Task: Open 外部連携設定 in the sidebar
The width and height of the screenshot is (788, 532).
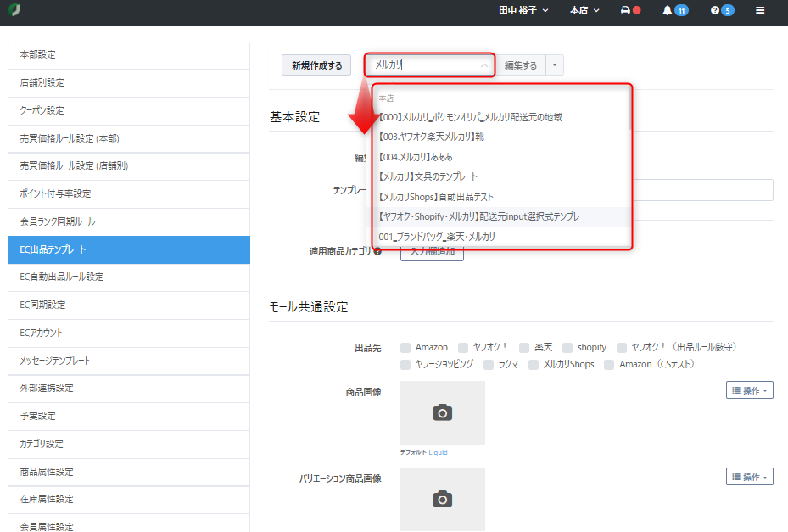Action: (129, 389)
